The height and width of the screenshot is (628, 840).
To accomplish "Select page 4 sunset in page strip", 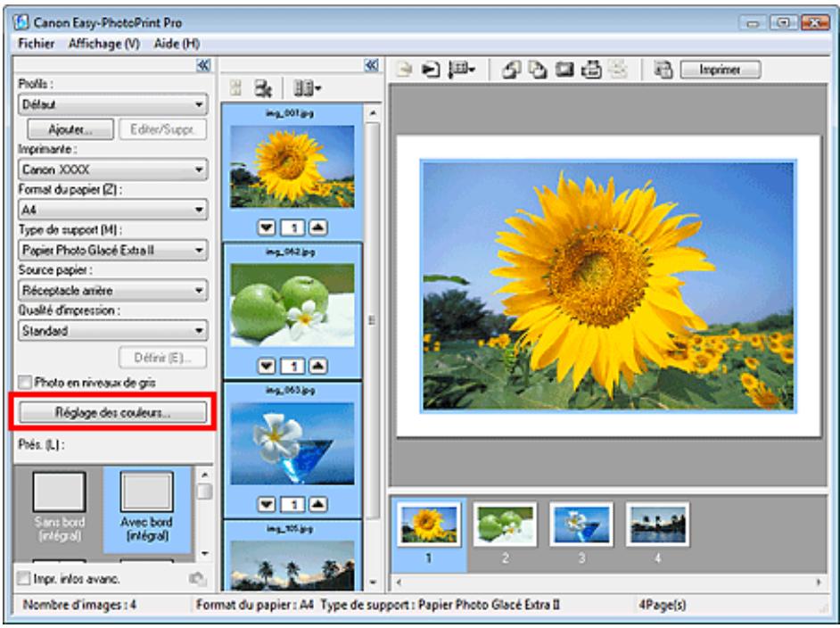I will click(x=657, y=525).
